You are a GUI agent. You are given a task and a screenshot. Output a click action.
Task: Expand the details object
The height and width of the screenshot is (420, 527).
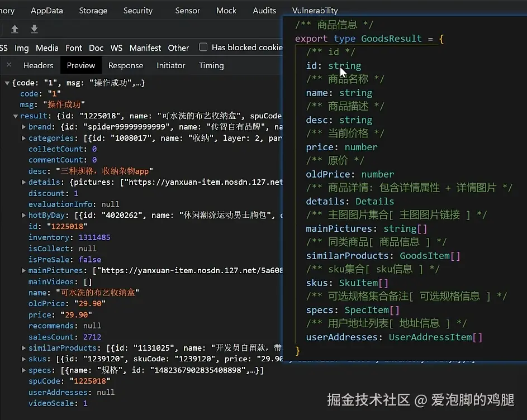[23, 182]
